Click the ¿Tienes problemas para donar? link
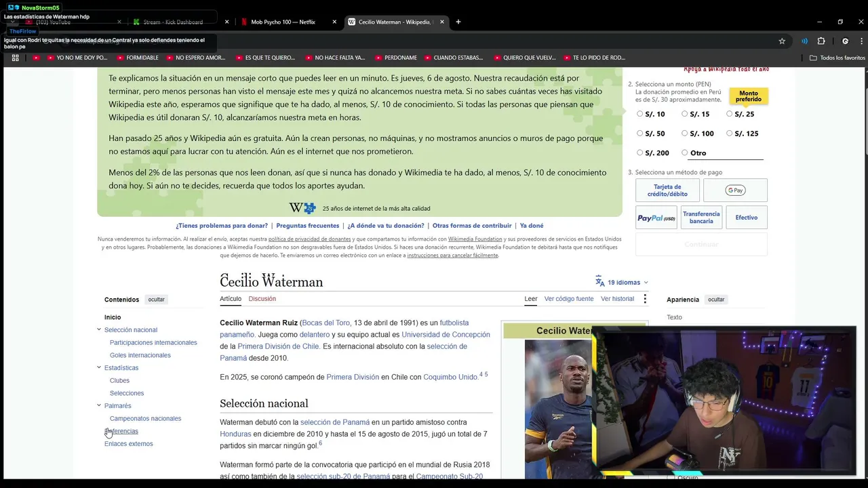The image size is (868, 488). 222,226
